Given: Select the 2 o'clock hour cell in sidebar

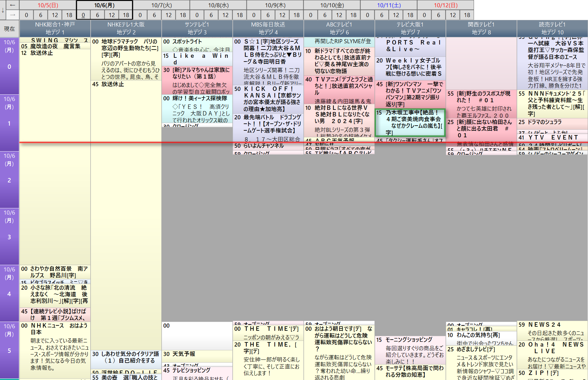Looking at the screenshot, I should point(9,180).
